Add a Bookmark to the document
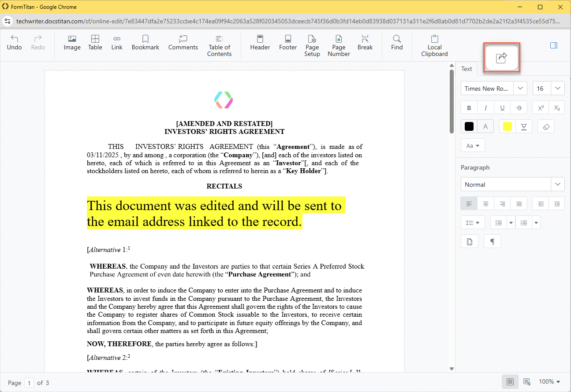This screenshot has height=392, width=571. [x=145, y=43]
